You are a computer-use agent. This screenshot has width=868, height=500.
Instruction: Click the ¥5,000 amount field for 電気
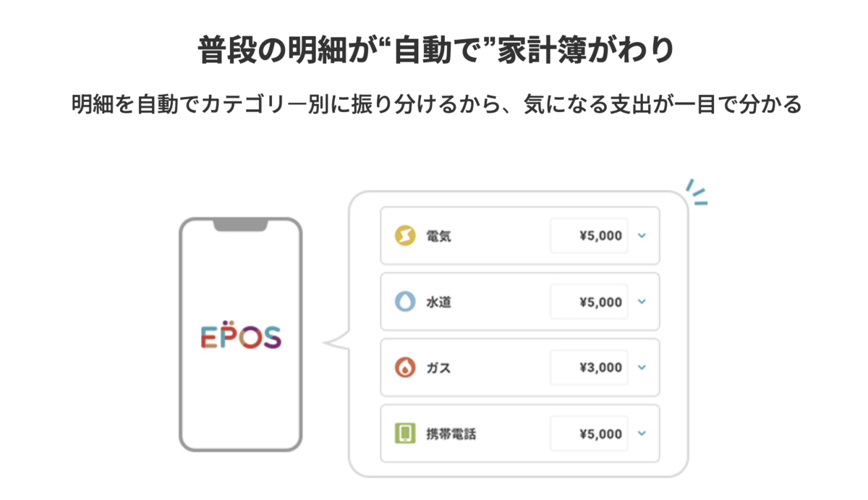click(590, 236)
